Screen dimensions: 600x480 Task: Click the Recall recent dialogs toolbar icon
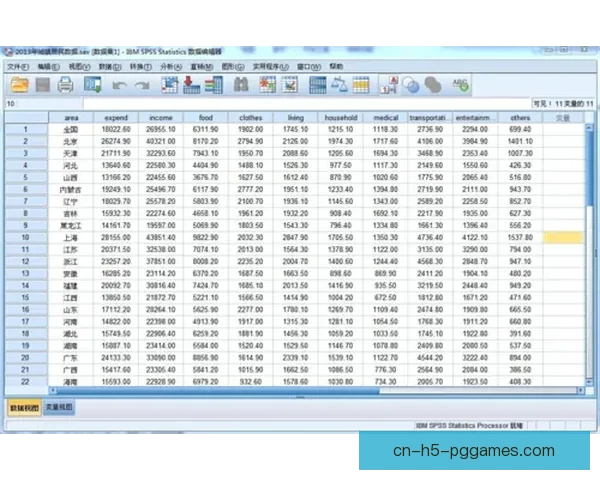coord(92,86)
